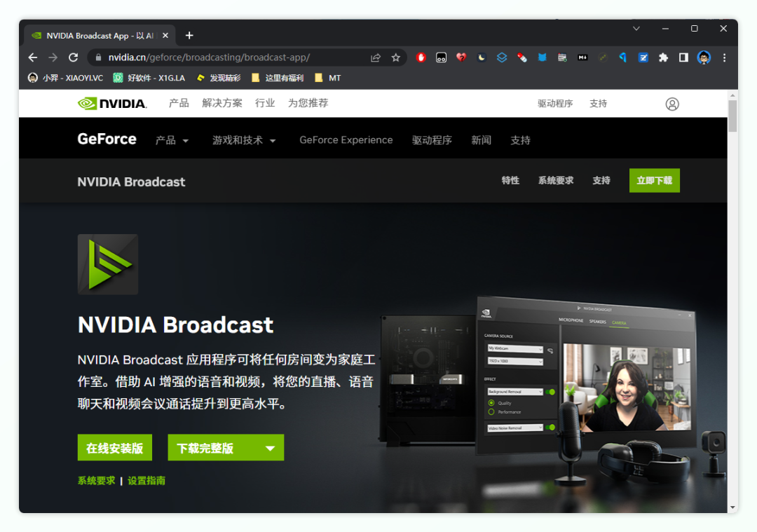The width and height of the screenshot is (757, 532).
Task: Click the NVIDIA logo
Action: 112,103
